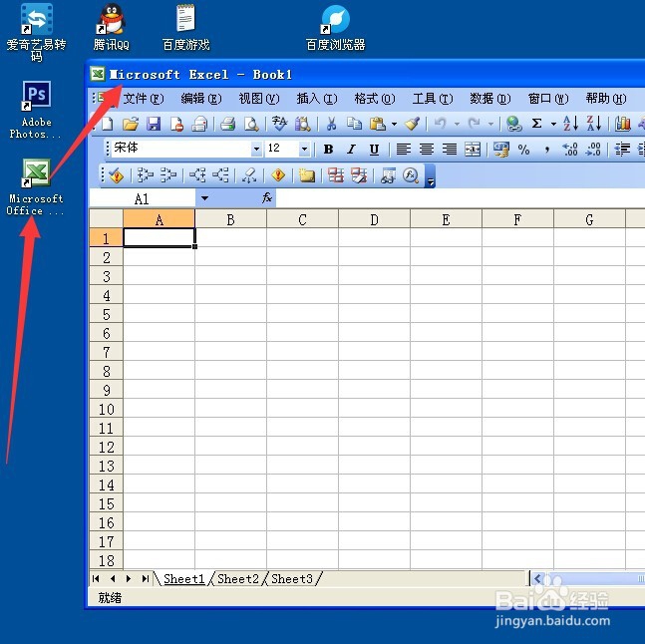This screenshot has height=644, width=645.
Task: Click the Trace Precedents icon
Action: (146, 176)
